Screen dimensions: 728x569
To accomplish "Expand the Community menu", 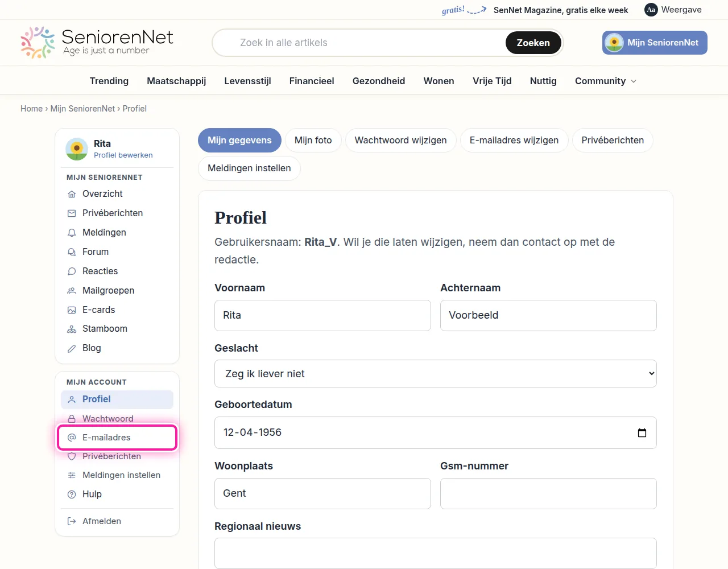I will tap(606, 81).
